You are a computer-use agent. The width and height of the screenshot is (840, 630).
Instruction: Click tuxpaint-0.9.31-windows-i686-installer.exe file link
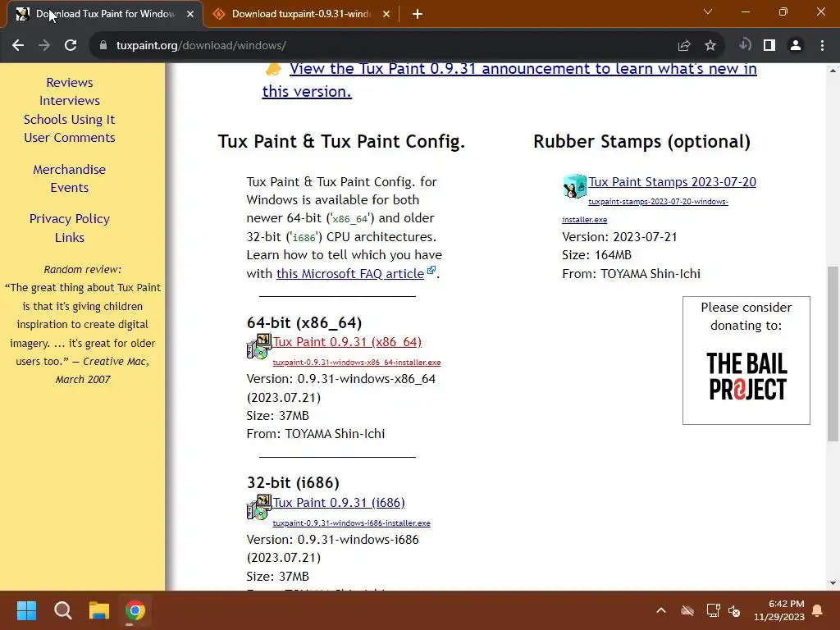tap(351, 523)
